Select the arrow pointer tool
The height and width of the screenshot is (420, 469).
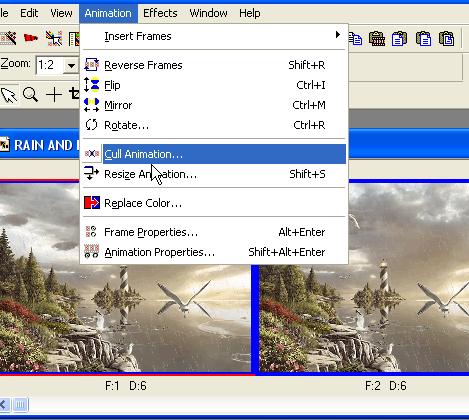[9, 95]
